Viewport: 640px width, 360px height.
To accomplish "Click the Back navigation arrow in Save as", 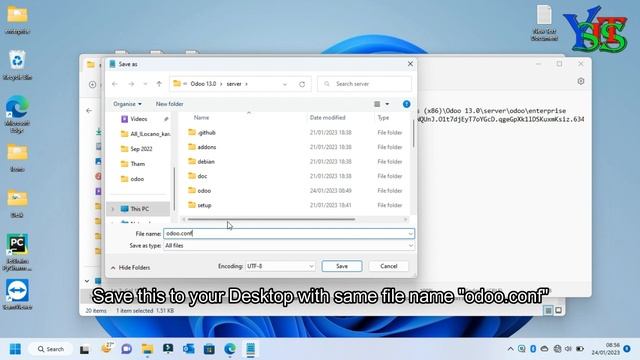I will click(x=115, y=84).
